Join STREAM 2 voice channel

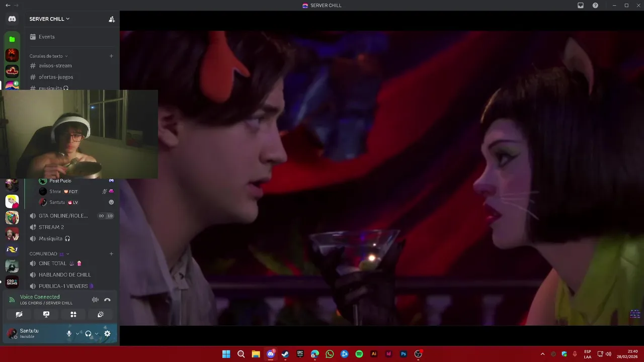point(71,227)
